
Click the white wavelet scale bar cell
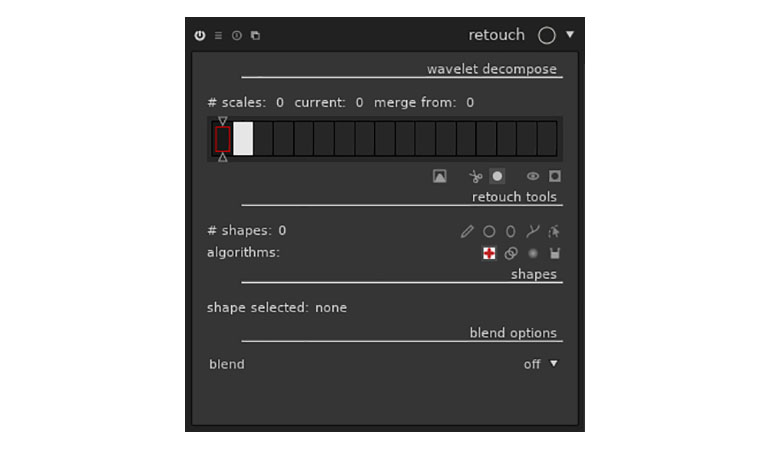tap(243, 139)
